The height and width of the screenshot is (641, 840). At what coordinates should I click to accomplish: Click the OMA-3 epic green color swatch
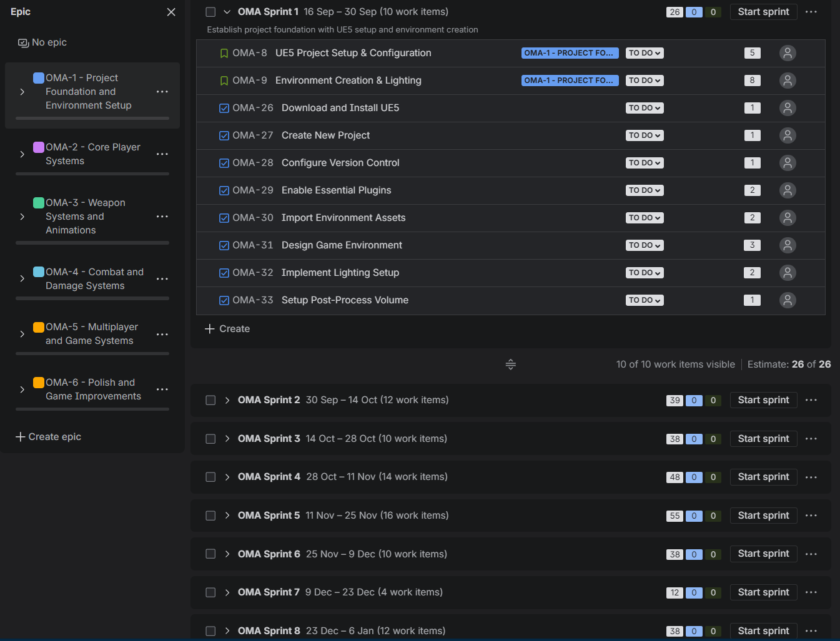(x=39, y=203)
